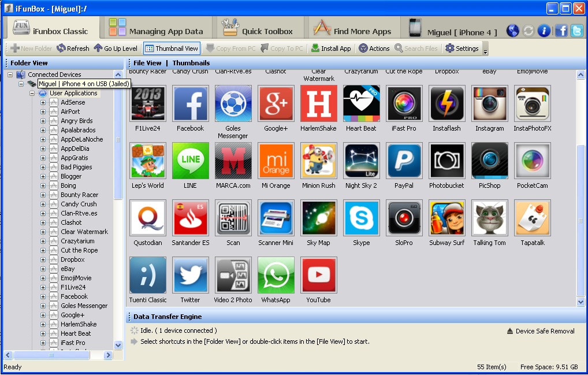Click the MARCA.com app icon
588x375 pixels.
[233, 161]
